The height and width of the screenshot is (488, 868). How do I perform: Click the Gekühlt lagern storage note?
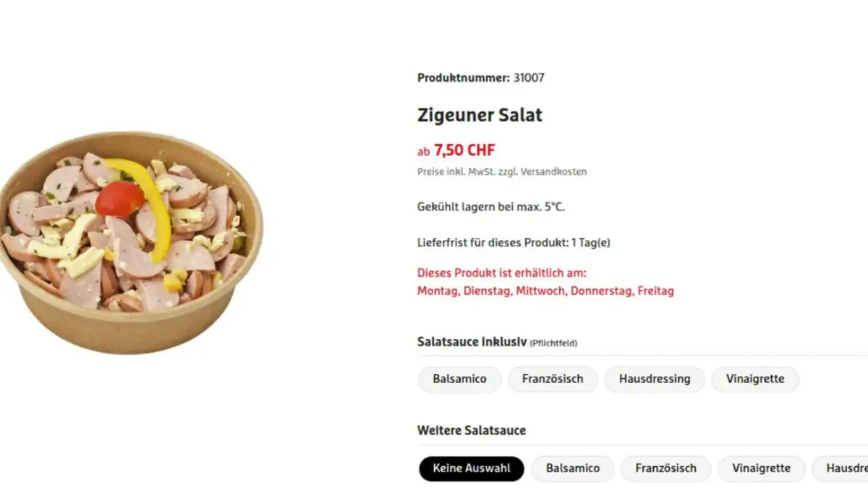pos(490,207)
